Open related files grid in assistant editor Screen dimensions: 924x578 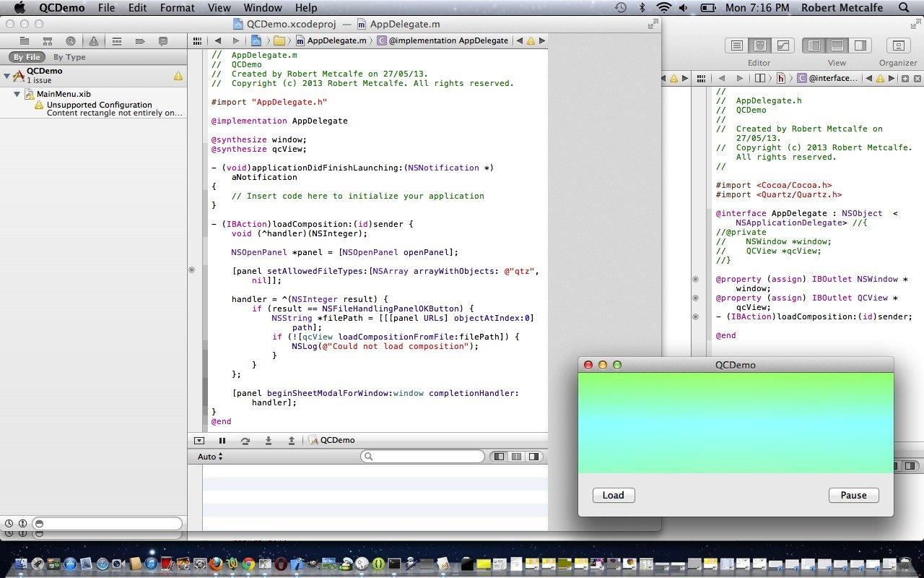click(700, 78)
